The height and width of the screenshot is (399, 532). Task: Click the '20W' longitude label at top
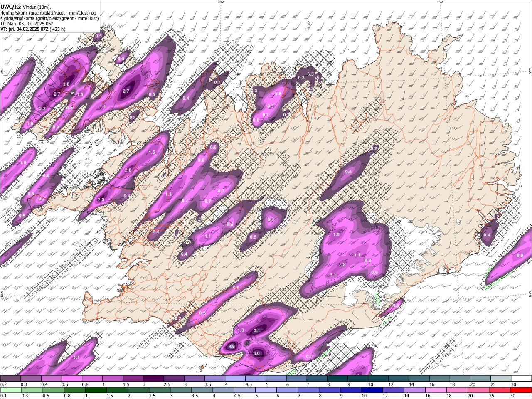click(x=221, y=2)
